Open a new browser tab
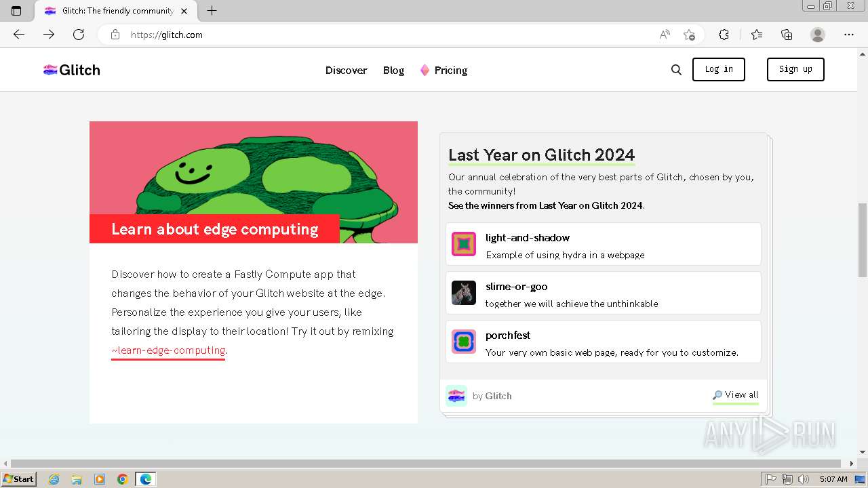Screen dimensions: 868x488 pyautogui.click(x=212, y=11)
